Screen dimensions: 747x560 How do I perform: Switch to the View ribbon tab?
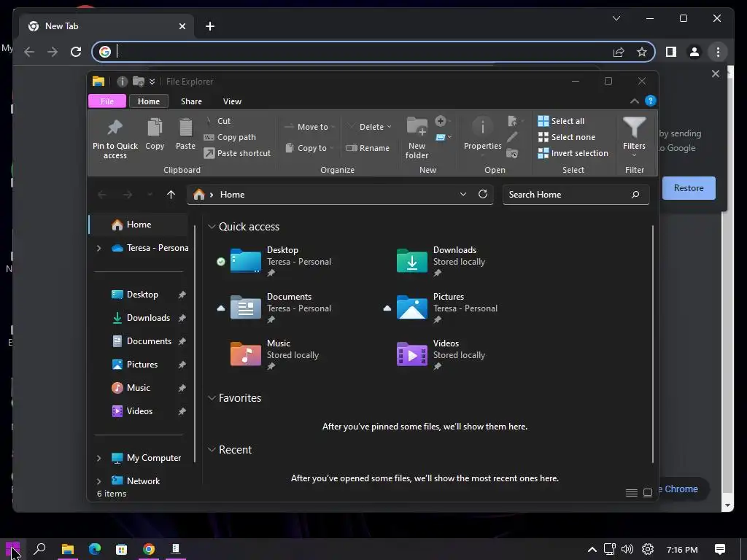(232, 101)
